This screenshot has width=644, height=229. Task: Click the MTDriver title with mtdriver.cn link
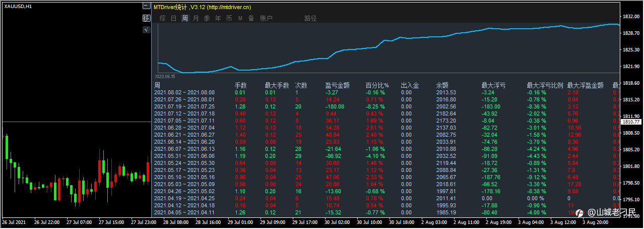tap(202, 7)
